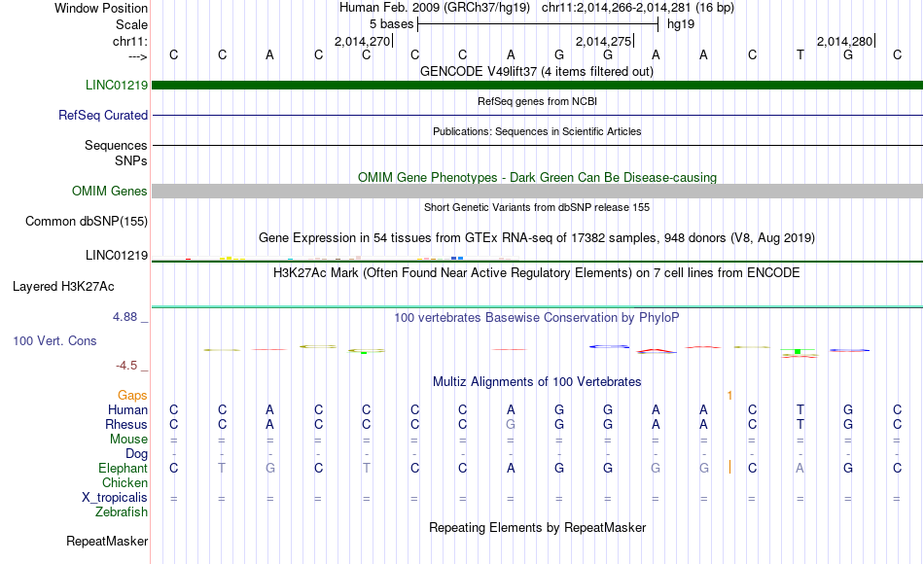Open the GTEx Gene Expression track title
924x564 pixels.
point(537,237)
